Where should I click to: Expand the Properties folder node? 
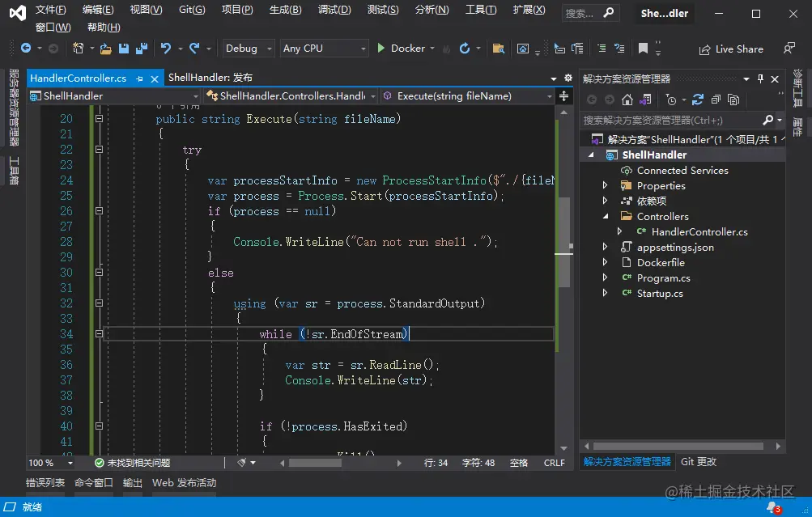[605, 186]
